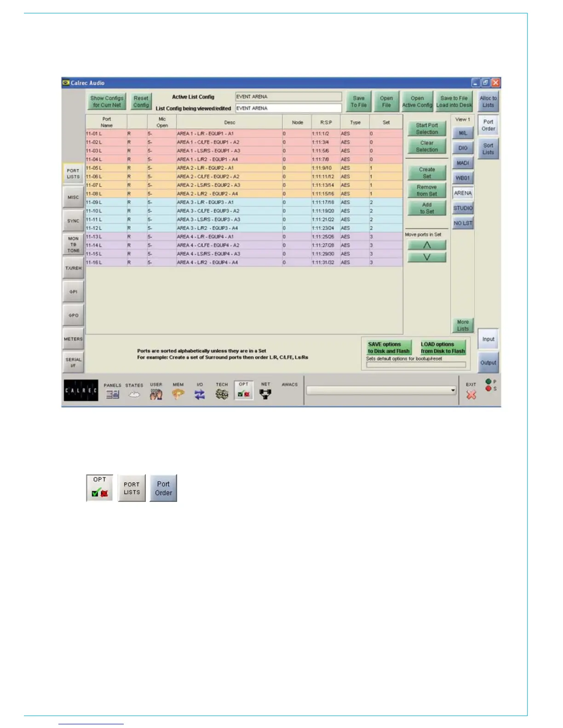Screen dimensions: 563x728
Task: Click the enlarged PORT LISTS button below the window
Action: 132,488
